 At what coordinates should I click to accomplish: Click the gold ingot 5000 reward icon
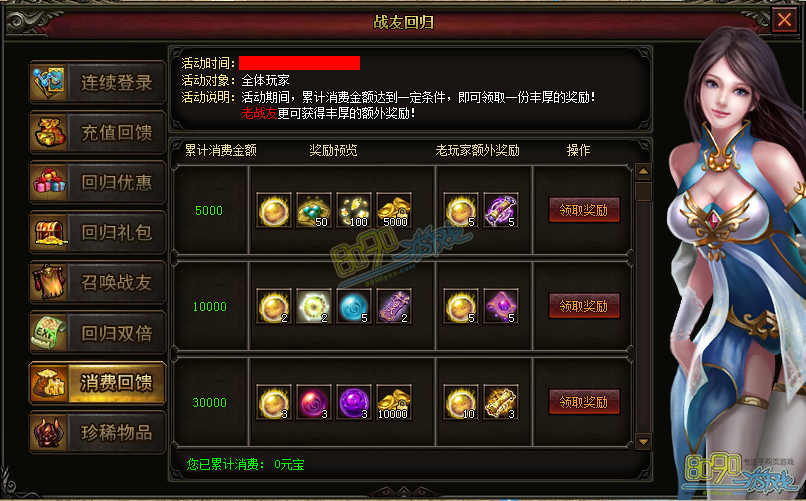(394, 210)
